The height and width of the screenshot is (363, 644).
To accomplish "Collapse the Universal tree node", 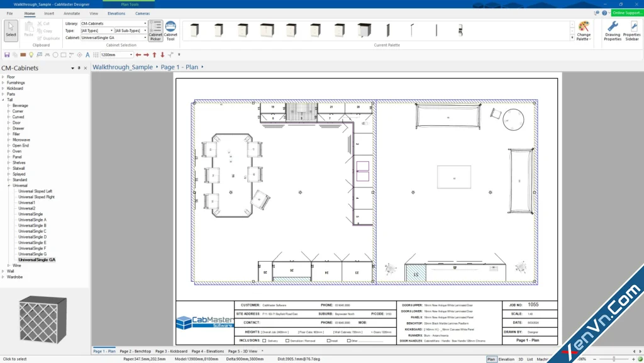I will [x=9, y=186].
